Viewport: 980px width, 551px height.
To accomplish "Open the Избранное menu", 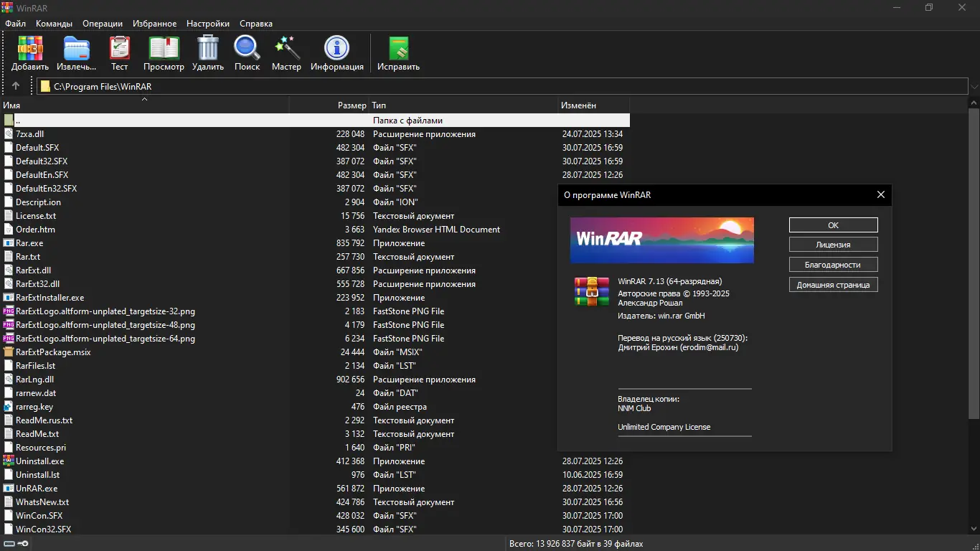I will coord(154,24).
